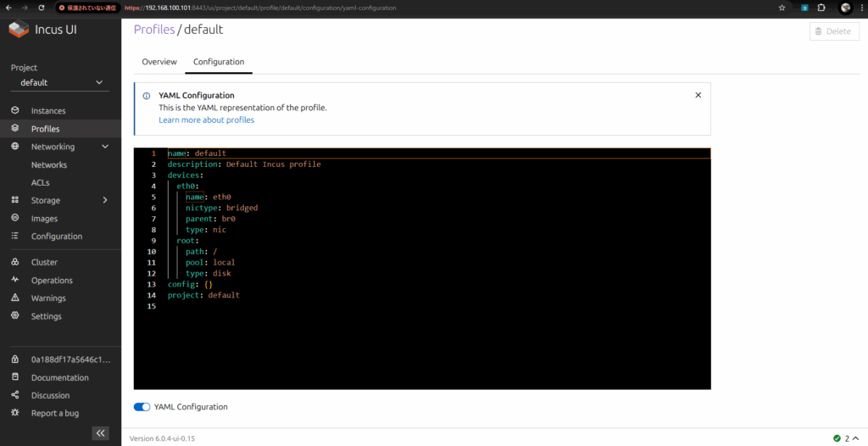Bookmark page with the star icon
The height and width of the screenshot is (446, 868).
click(x=782, y=8)
